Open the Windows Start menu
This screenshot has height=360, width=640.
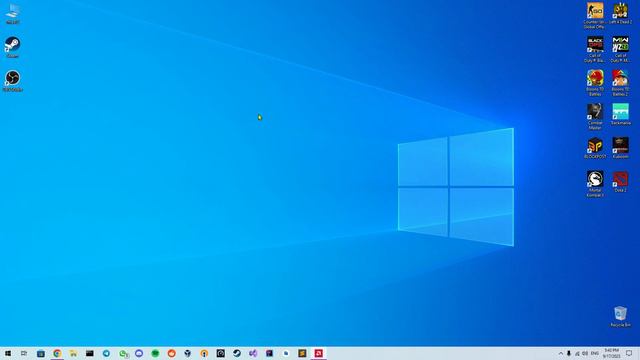[x=8, y=353]
